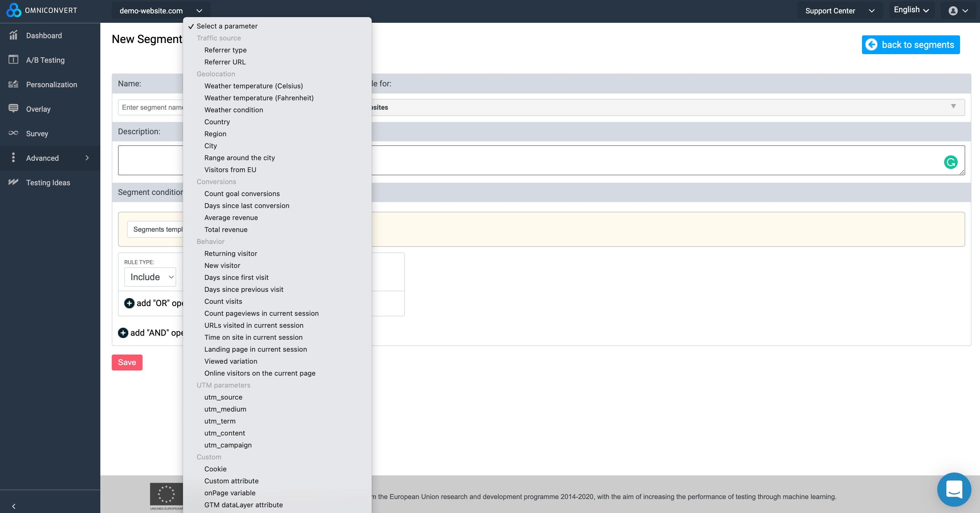Click the A/B Testing sidebar icon

tap(13, 60)
